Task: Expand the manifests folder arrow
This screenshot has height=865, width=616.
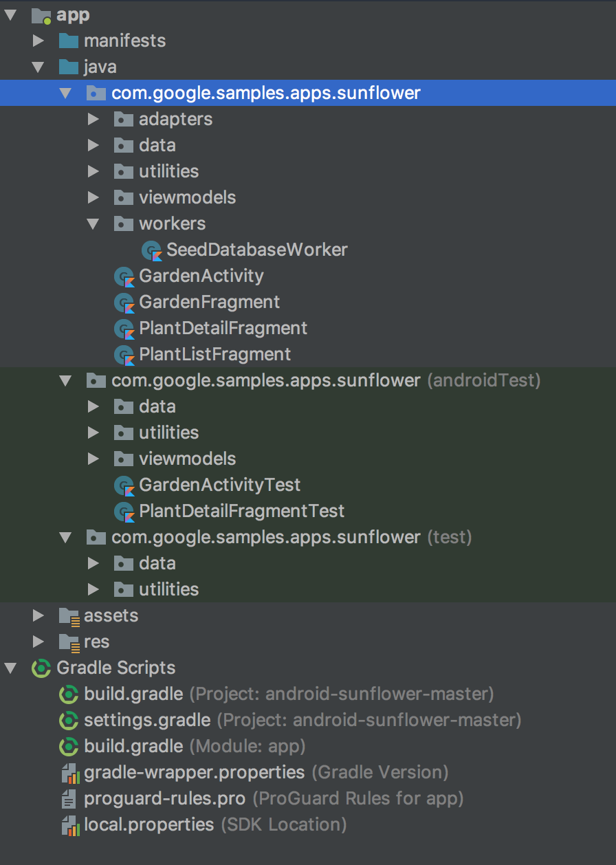Action: [x=38, y=41]
